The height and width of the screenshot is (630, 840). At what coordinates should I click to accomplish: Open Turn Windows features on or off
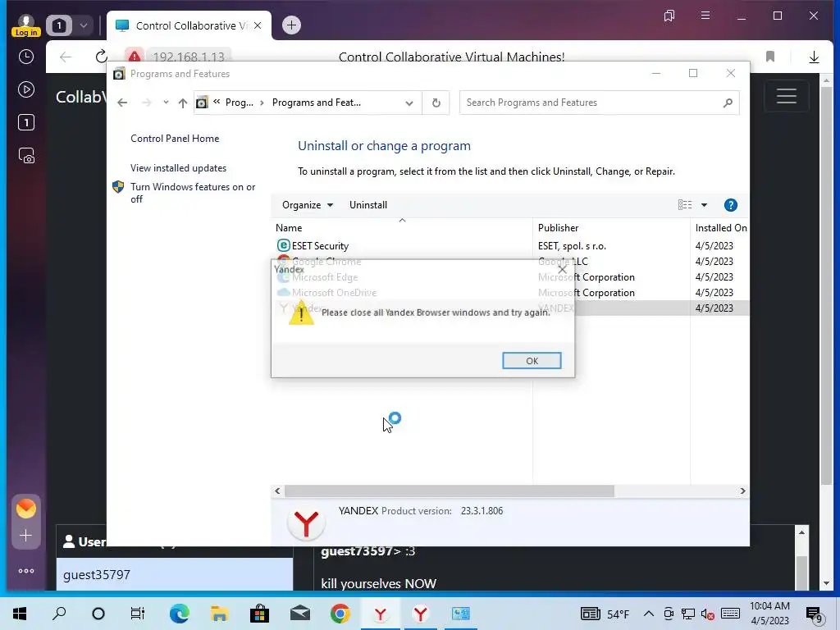(x=193, y=193)
